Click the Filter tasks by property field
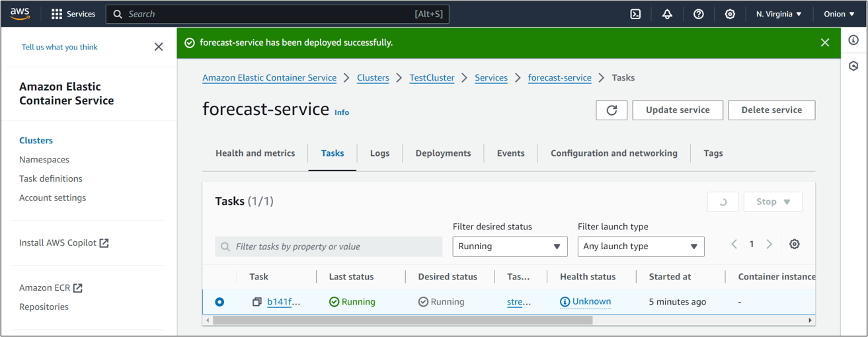This screenshot has width=868, height=337. point(329,246)
